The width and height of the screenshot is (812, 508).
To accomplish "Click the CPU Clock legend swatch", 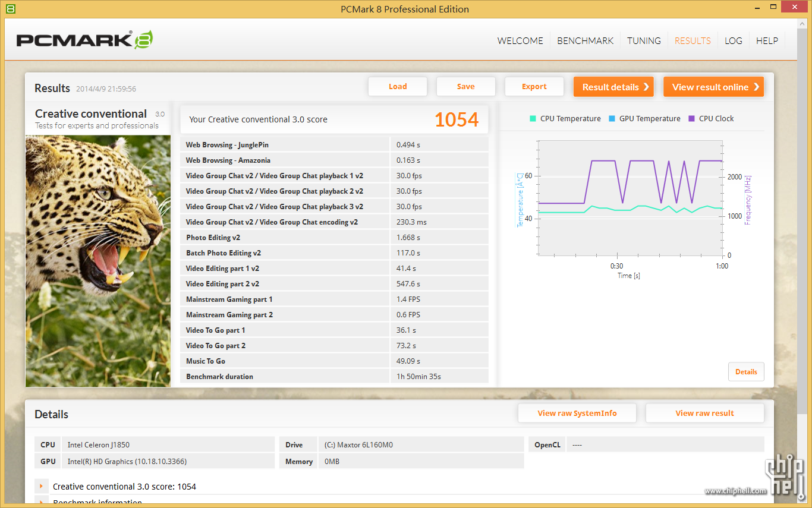I will click(x=691, y=119).
